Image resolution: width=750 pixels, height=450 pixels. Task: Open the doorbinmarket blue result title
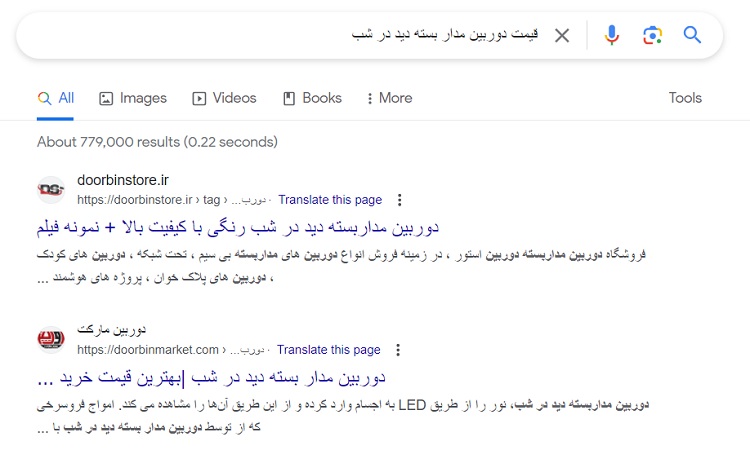(210, 378)
